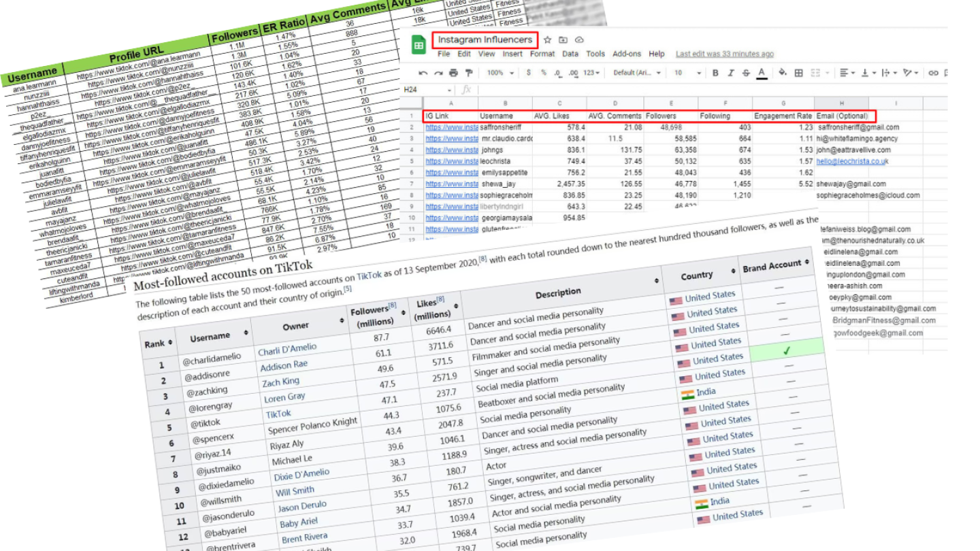The height and width of the screenshot is (551, 980).
Task: Open the Will Smith owner link
Action: point(295,490)
